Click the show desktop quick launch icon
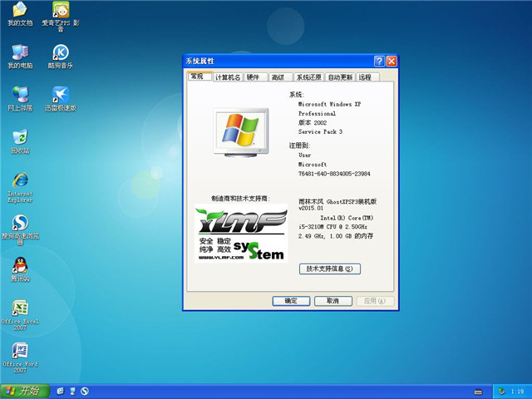Screen dimensions: 532x399 pos(72,392)
